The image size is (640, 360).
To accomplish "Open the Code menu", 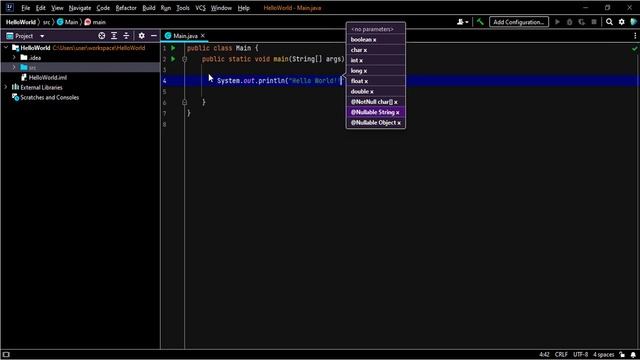I will (x=103, y=8).
